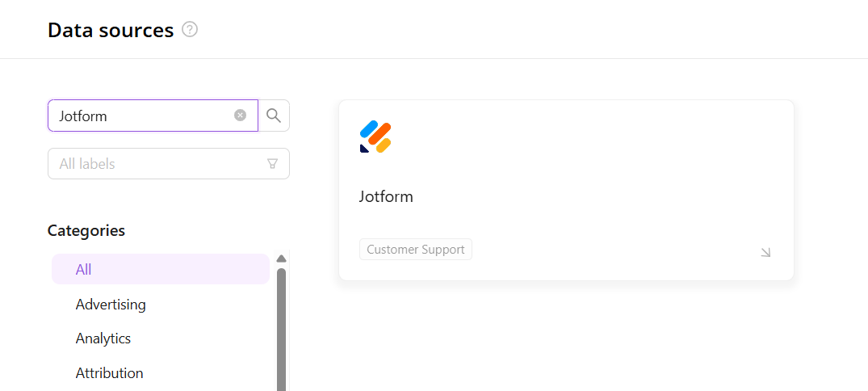The height and width of the screenshot is (391, 868).
Task: Click the funnel filter icon
Action: point(272,164)
